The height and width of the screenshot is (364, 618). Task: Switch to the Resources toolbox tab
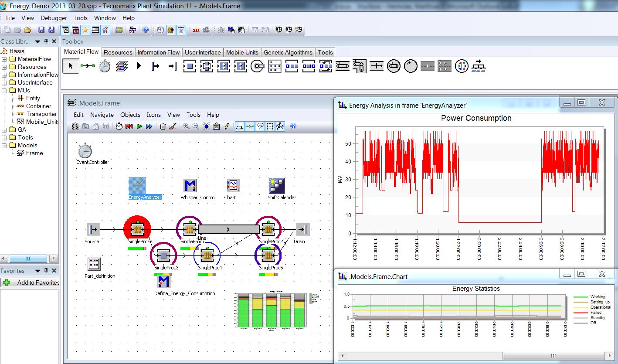click(118, 52)
